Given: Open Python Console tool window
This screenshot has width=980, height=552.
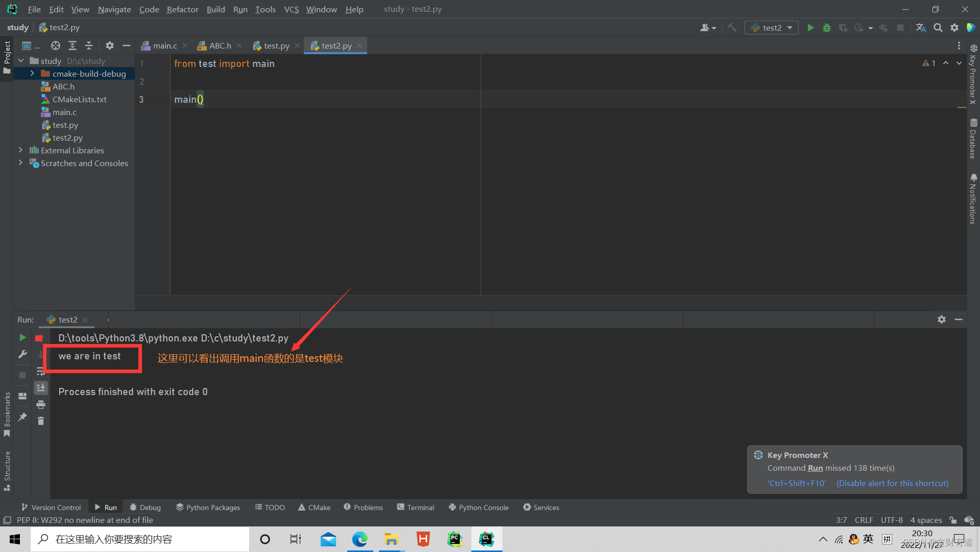Looking at the screenshot, I should click(x=479, y=507).
